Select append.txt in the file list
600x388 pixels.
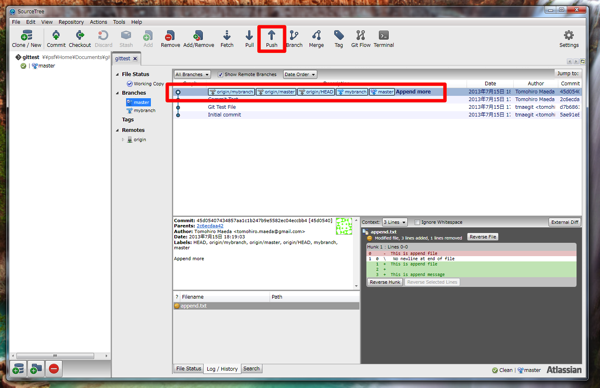[266, 306]
